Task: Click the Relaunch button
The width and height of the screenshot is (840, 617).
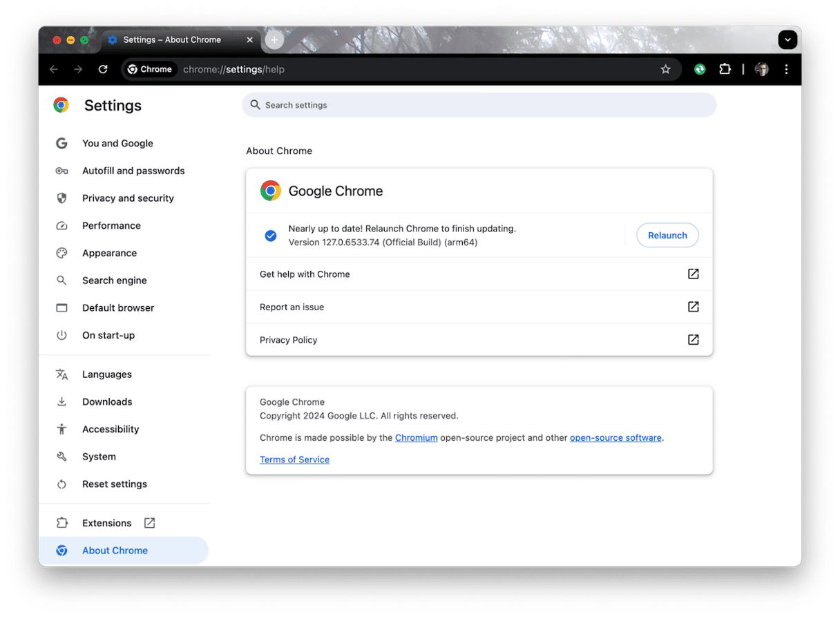Action: (667, 236)
